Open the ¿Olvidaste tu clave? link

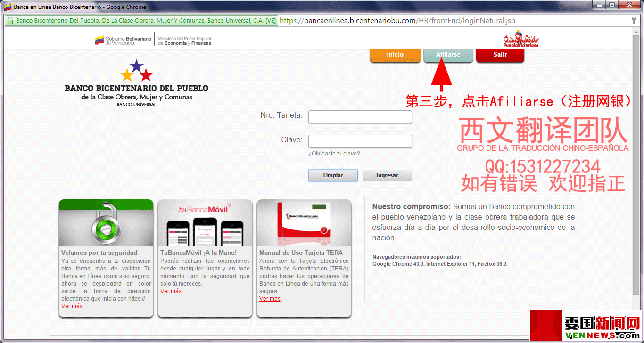coord(334,154)
